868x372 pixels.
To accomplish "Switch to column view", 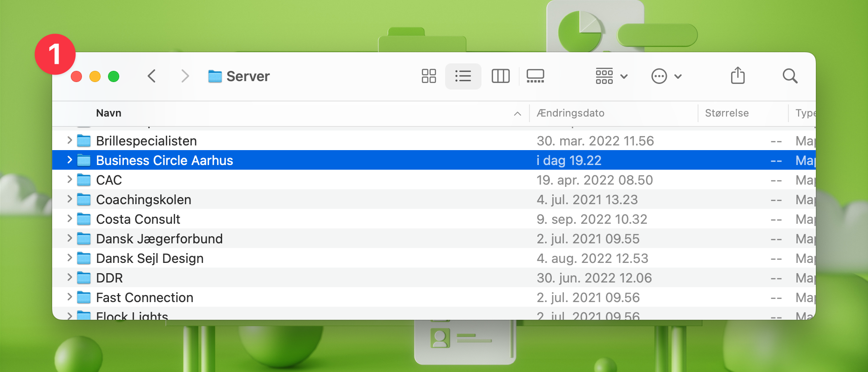I will (501, 76).
